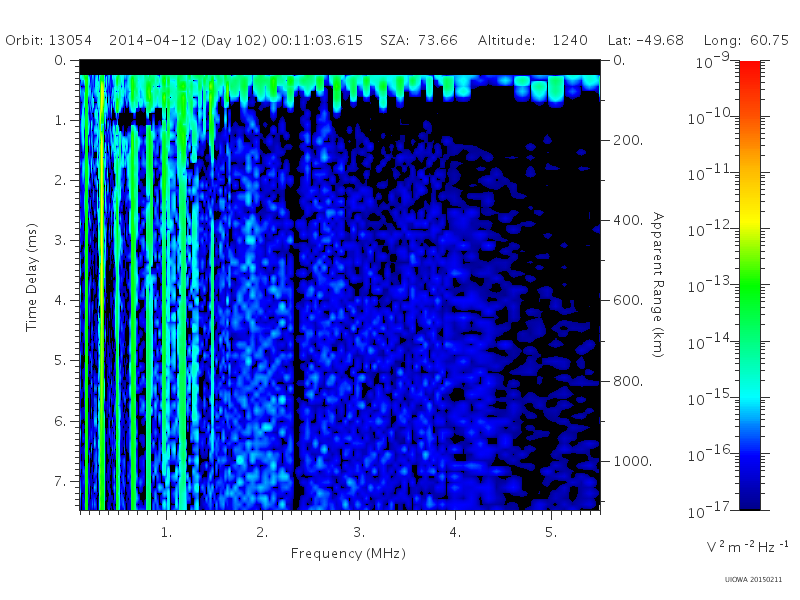Click the 4. tick on time delay axis

point(61,301)
